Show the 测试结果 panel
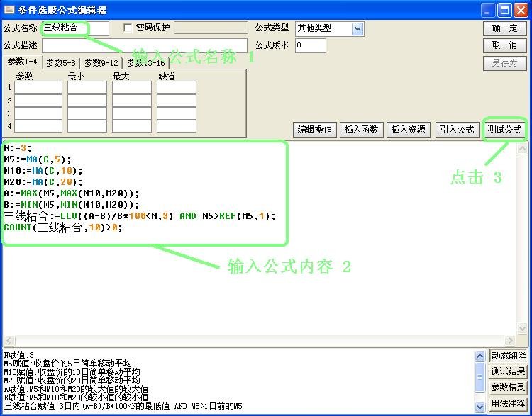The height and width of the screenshot is (416, 532). (509, 371)
